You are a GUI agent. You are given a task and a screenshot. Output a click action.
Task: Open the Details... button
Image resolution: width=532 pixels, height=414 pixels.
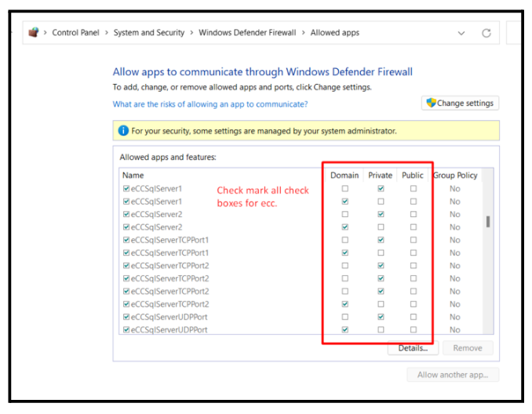tap(412, 348)
